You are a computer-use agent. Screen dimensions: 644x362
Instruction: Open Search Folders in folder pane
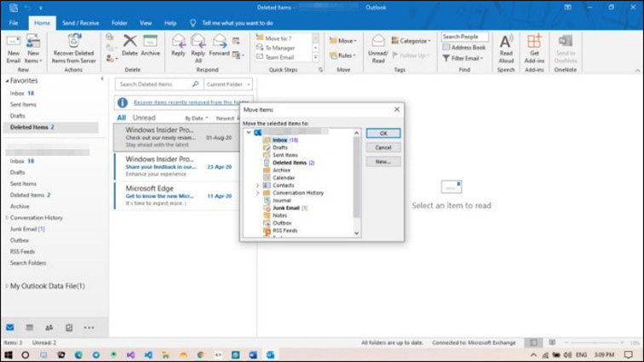pos(28,263)
